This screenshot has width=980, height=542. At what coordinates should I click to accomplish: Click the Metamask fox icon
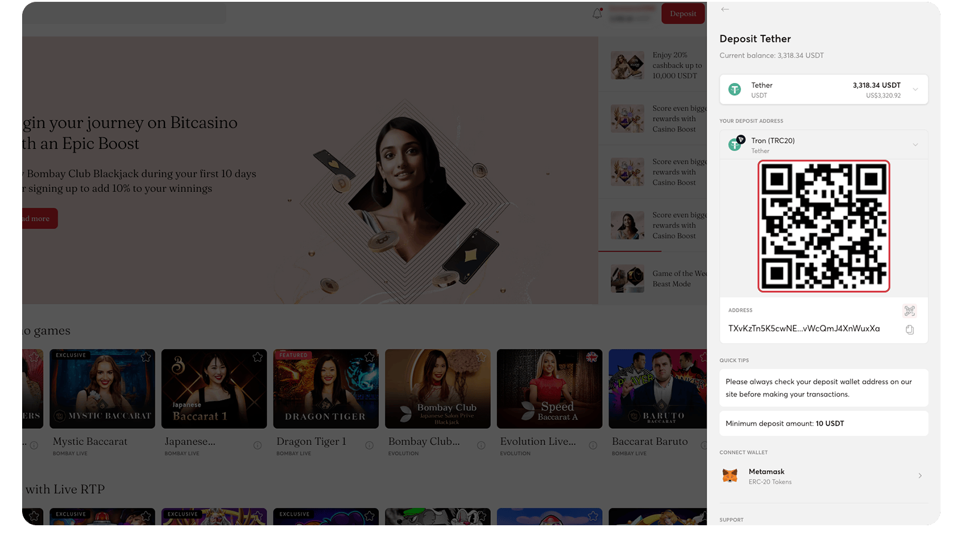click(x=730, y=476)
